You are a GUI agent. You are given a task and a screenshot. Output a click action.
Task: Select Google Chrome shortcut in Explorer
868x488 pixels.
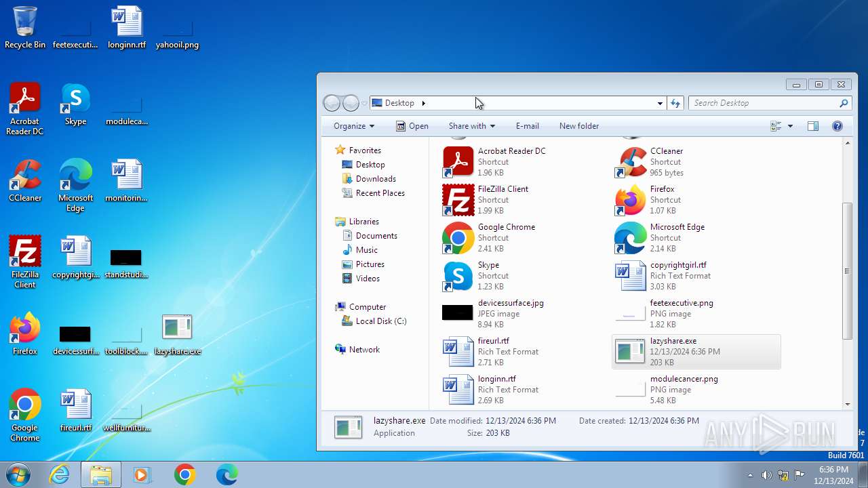tap(526, 237)
